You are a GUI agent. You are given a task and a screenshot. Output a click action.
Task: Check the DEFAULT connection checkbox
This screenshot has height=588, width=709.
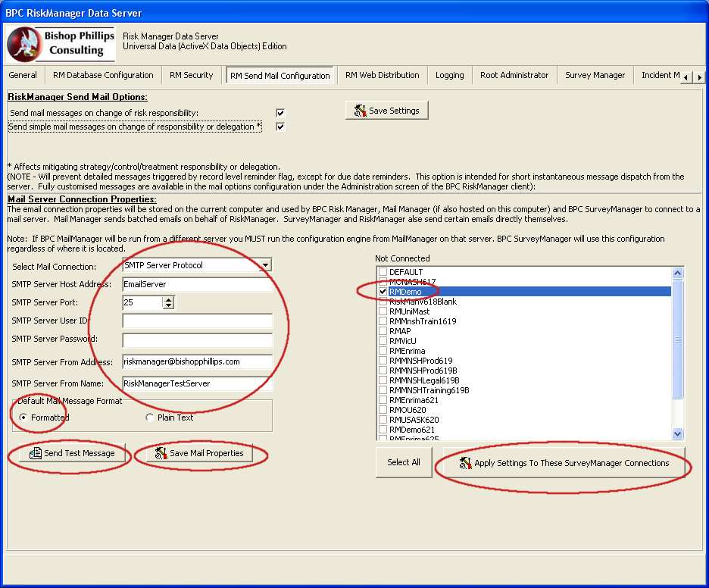[x=383, y=272]
